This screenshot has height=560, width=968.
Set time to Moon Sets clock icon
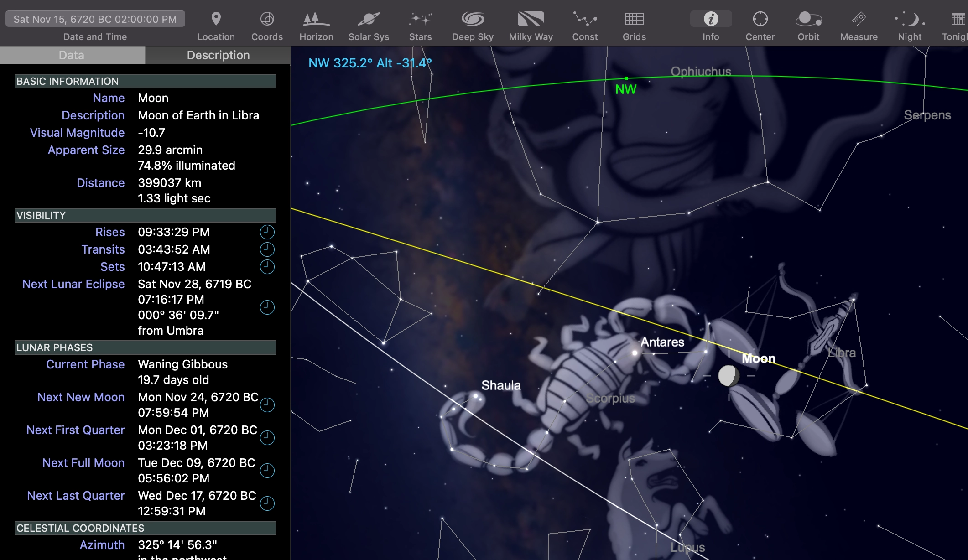tap(267, 267)
